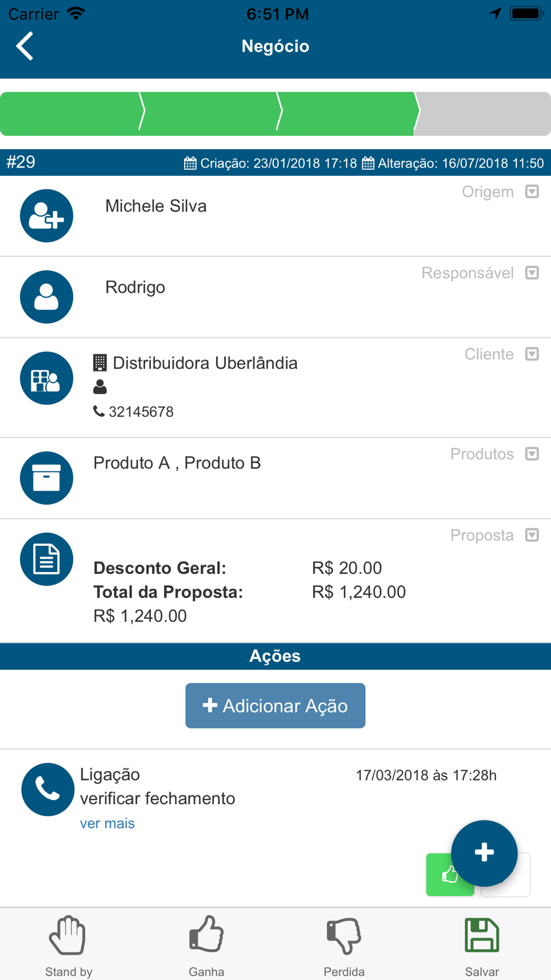Tap the Cliente company icon
551x980 pixels.
[x=46, y=378]
